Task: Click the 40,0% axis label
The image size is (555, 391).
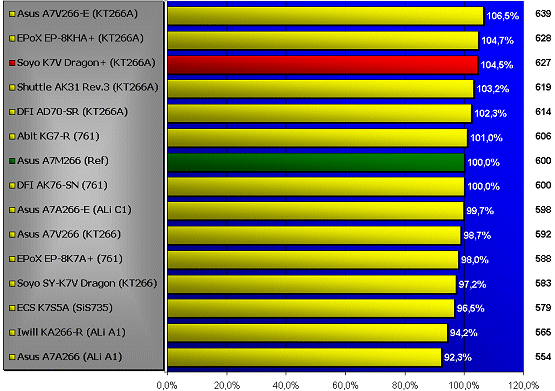Action: click(286, 385)
